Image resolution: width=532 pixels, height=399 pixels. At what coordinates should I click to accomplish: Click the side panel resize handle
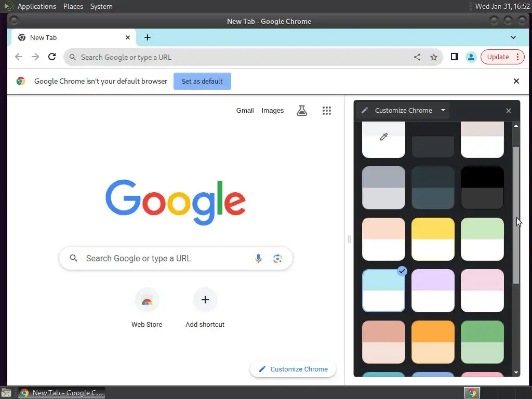[x=349, y=240]
